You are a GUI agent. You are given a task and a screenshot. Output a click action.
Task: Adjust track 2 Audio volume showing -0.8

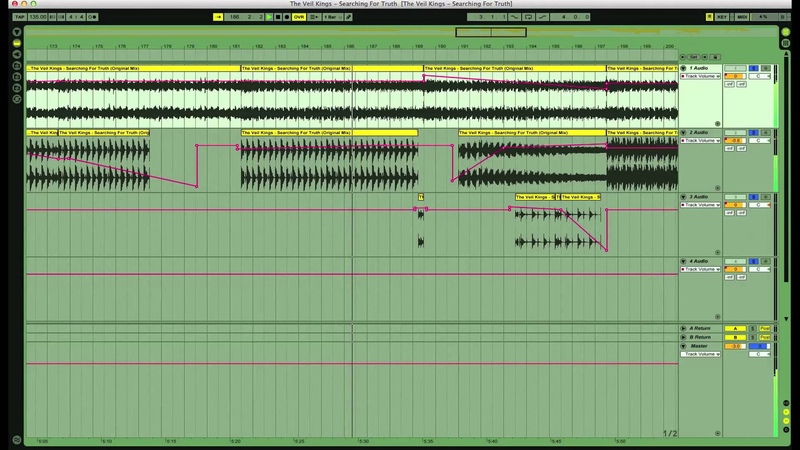tap(735, 140)
